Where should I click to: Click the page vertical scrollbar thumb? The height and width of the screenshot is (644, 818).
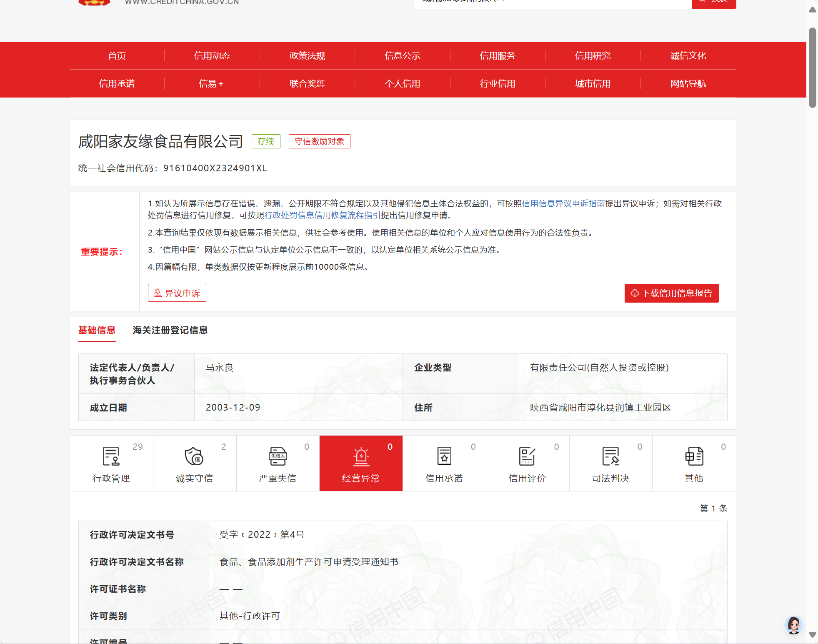pos(812,68)
